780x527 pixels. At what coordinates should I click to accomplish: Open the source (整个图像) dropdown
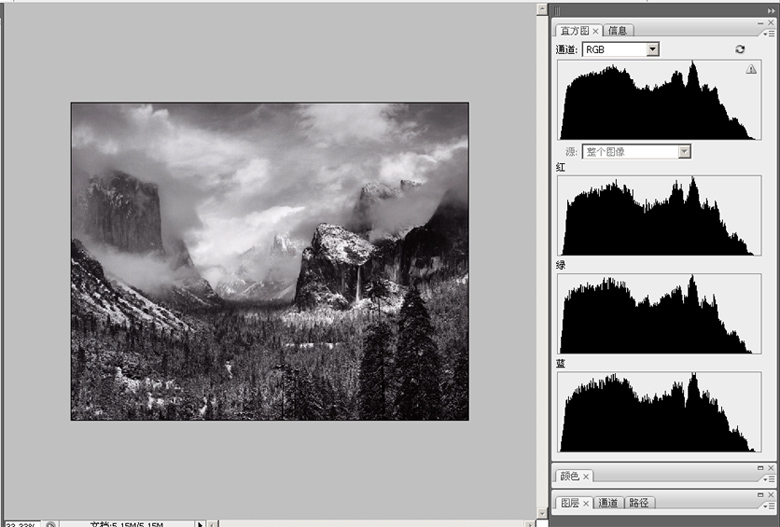tap(684, 152)
